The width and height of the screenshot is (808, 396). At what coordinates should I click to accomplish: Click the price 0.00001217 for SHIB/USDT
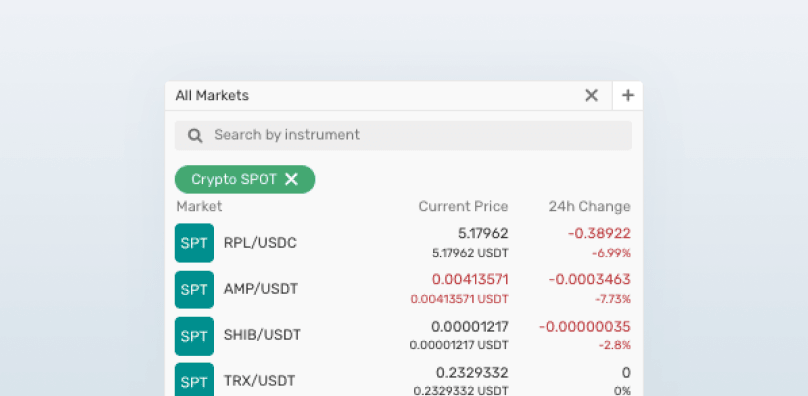coord(469,326)
